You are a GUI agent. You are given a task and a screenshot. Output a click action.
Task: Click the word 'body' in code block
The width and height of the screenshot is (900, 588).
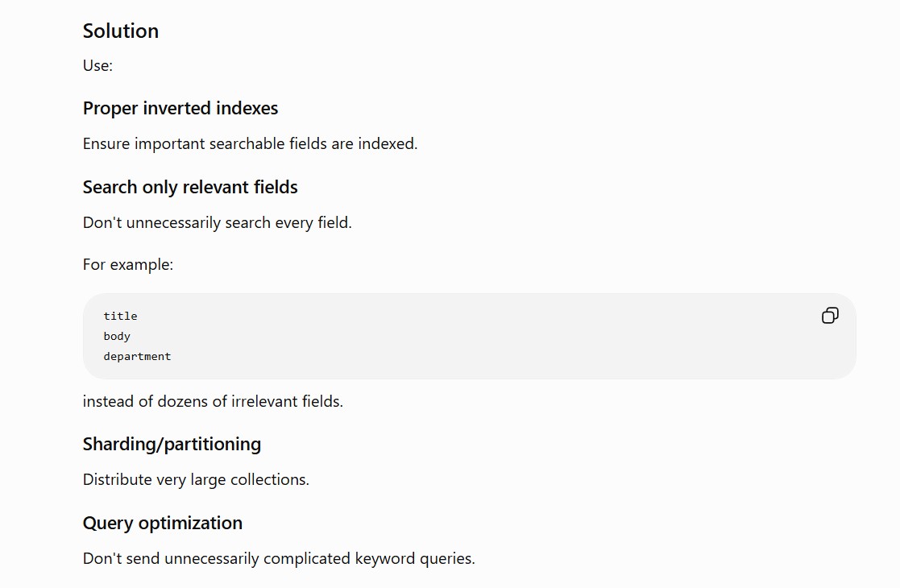pos(117,336)
